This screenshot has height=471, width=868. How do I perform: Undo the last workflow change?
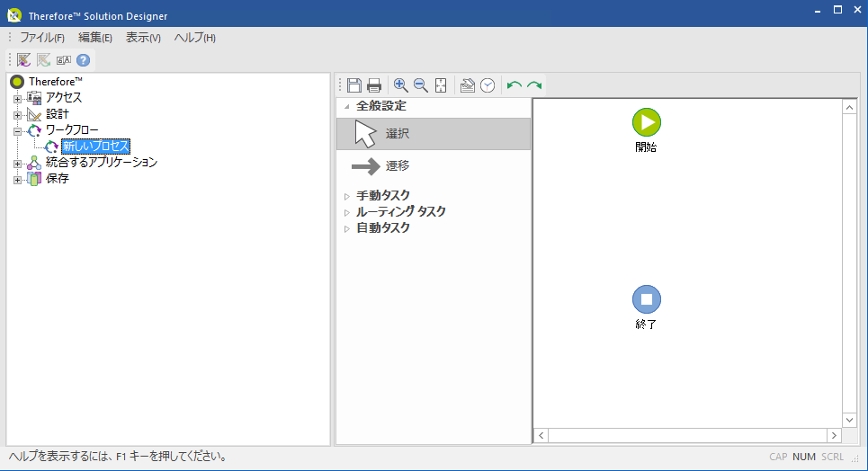pyautogui.click(x=515, y=85)
